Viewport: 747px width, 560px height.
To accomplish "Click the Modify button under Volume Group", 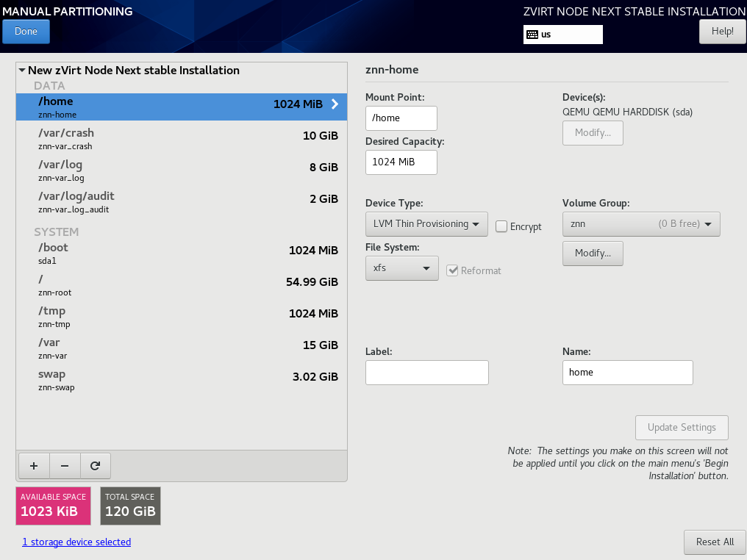I will click(593, 254).
